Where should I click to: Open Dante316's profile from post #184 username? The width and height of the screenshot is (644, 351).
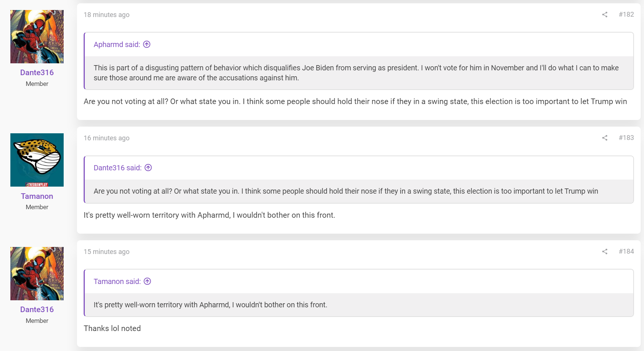(37, 310)
